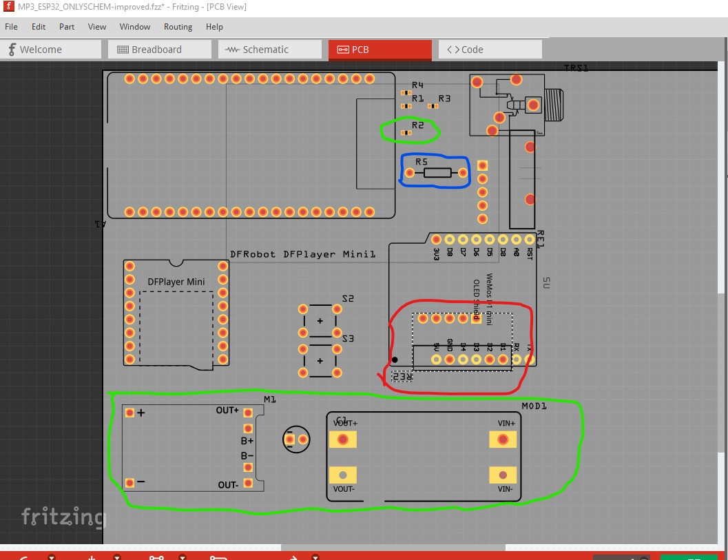Image resolution: width=728 pixels, height=560 pixels.
Task: Select the highlighted PCB view tab
Action: [x=379, y=50]
